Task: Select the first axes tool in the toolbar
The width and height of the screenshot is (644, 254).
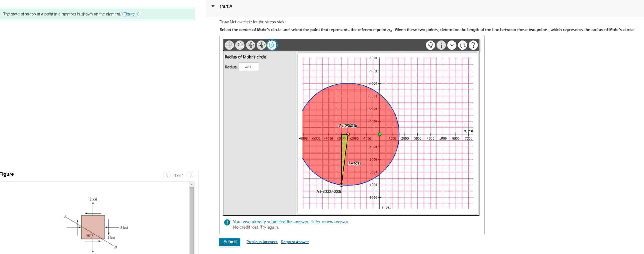Action: [229, 45]
